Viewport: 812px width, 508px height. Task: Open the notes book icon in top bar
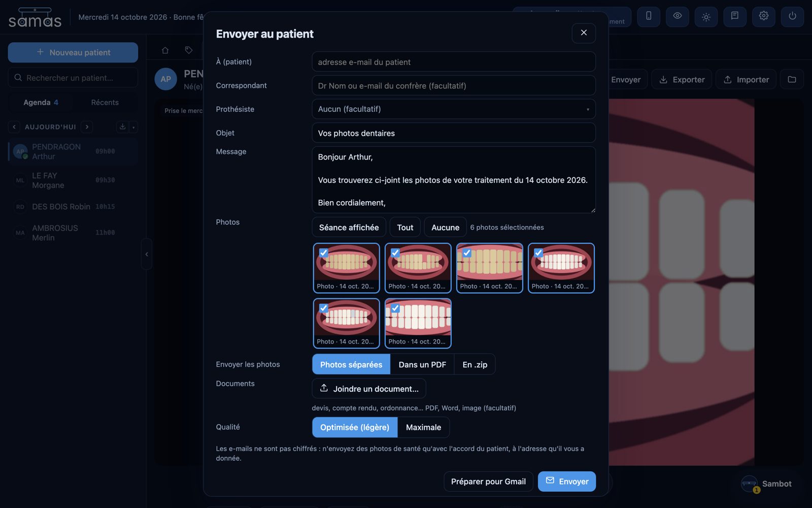click(735, 16)
